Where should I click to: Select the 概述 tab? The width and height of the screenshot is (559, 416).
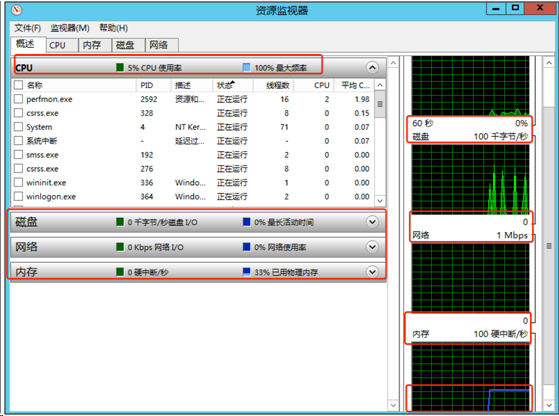tap(28, 44)
